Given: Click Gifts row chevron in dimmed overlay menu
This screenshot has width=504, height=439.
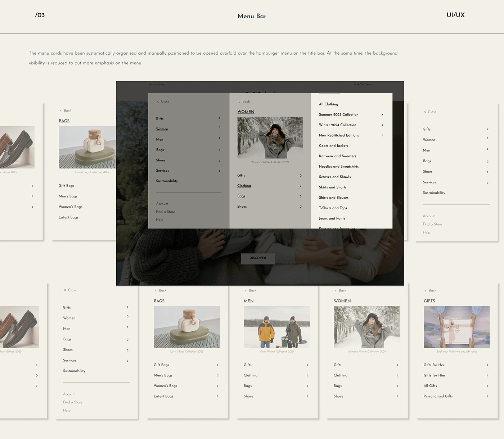Looking at the screenshot, I should coord(220,118).
